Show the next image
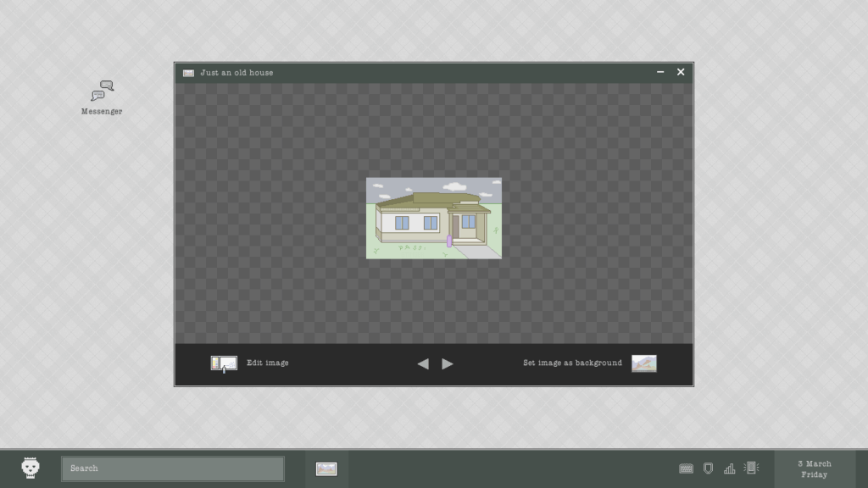868x488 pixels. coord(448,363)
